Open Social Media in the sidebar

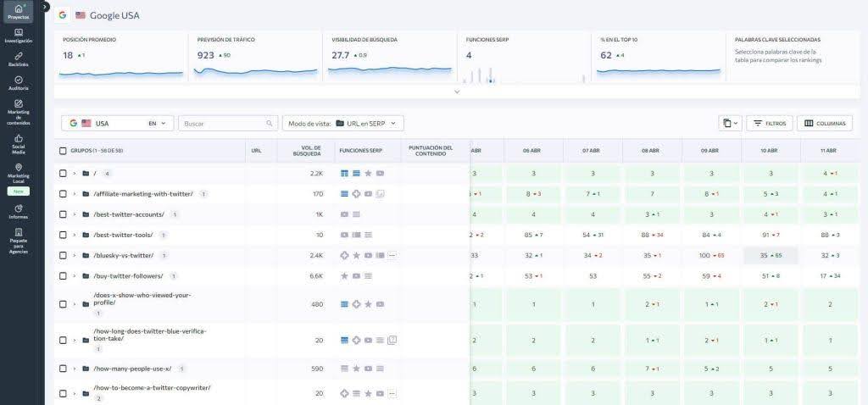click(x=19, y=144)
